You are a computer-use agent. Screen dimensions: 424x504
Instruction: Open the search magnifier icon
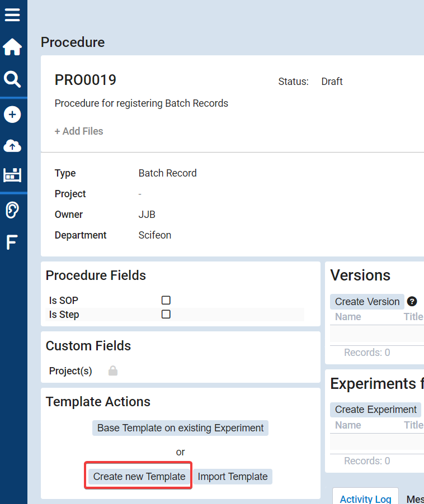[12, 79]
